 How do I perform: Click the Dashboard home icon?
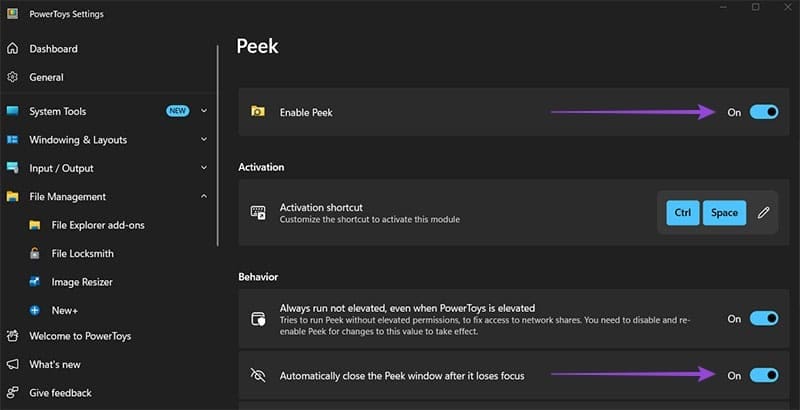(x=13, y=49)
